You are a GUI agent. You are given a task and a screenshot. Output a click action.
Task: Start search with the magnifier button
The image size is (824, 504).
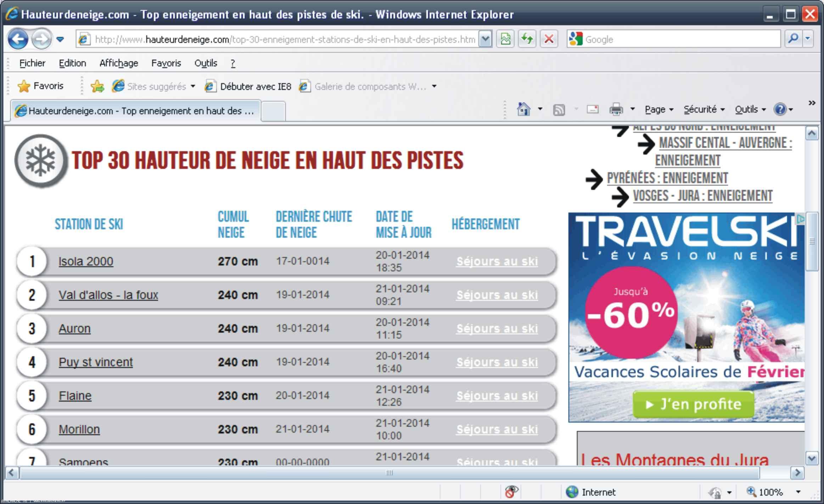pyautogui.click(x=793, y=39)
